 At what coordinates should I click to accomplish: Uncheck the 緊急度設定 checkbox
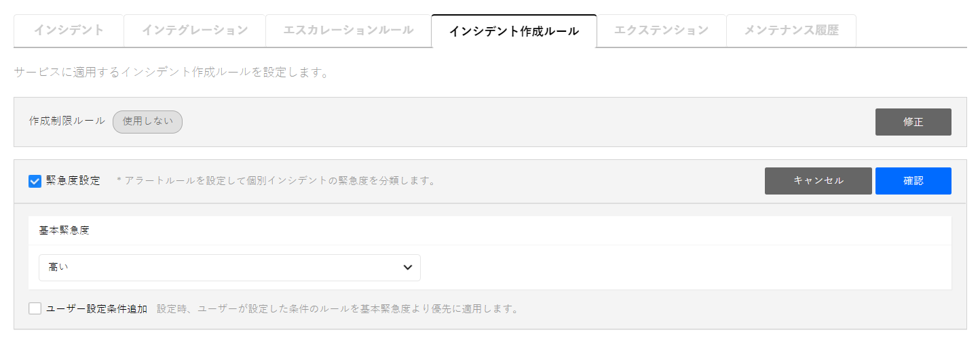pos(35,181)
